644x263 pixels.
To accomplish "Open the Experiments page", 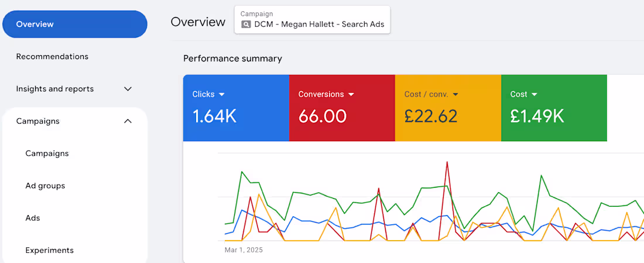I will [x=49, y=250].
